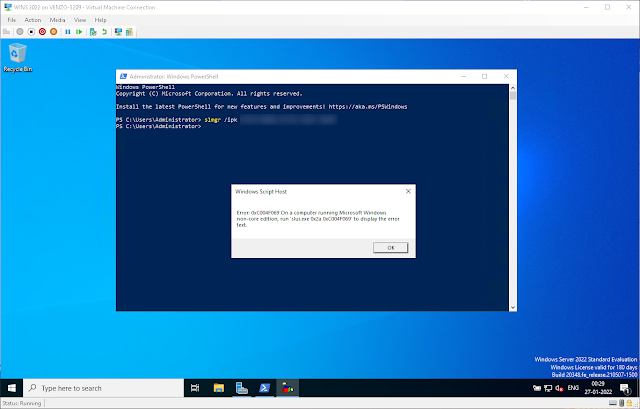Click the mouse status bar icon

click(x=621, y=403)
